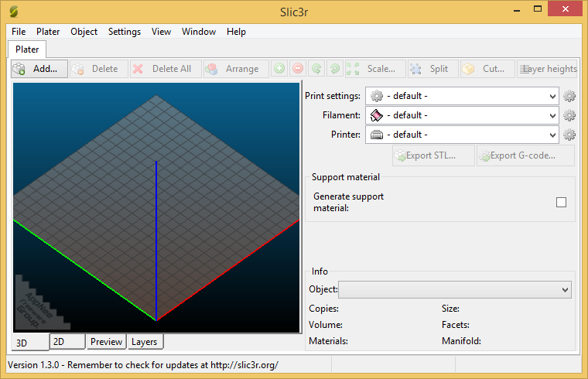588x379 pixels.
Task: Open Filament settings editor gear icon
Action: click(x=569, y=115)
